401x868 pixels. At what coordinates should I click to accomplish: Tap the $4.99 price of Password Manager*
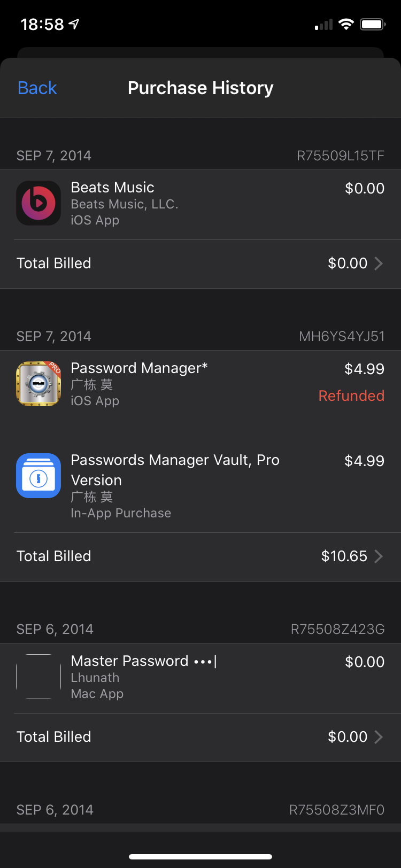coord(364,369)
